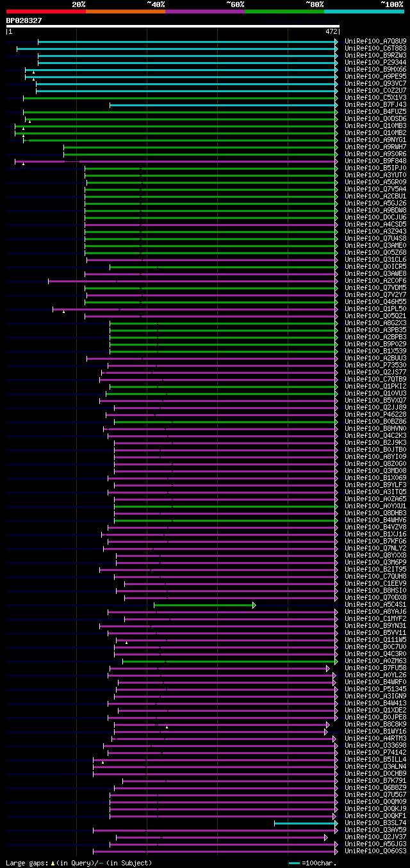Click the short cyan B3SL74 alignment bar
Screen dimensions: 410x868
(304, 823)
